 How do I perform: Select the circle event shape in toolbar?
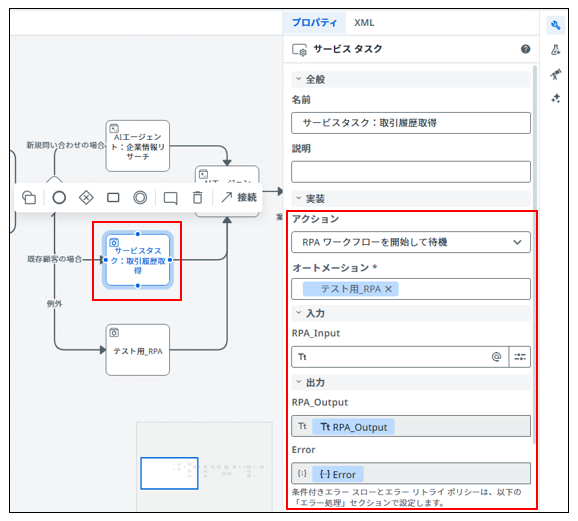59,198
